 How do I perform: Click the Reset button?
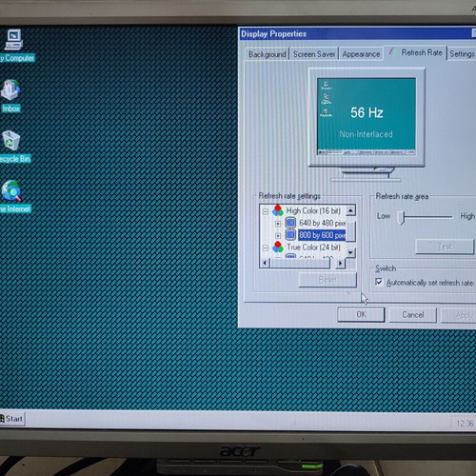coord(327,280)
